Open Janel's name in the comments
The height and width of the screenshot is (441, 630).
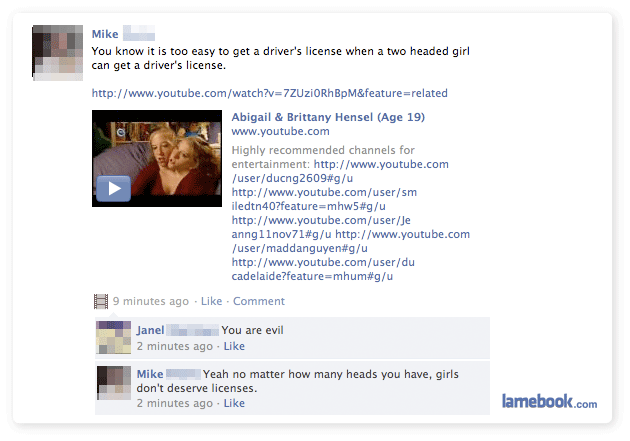150,330
